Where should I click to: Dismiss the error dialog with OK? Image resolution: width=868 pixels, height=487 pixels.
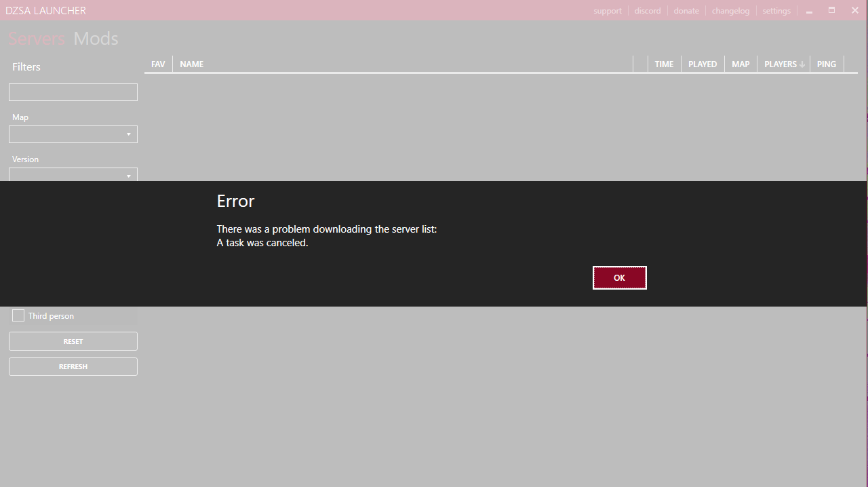click(619, 277)
